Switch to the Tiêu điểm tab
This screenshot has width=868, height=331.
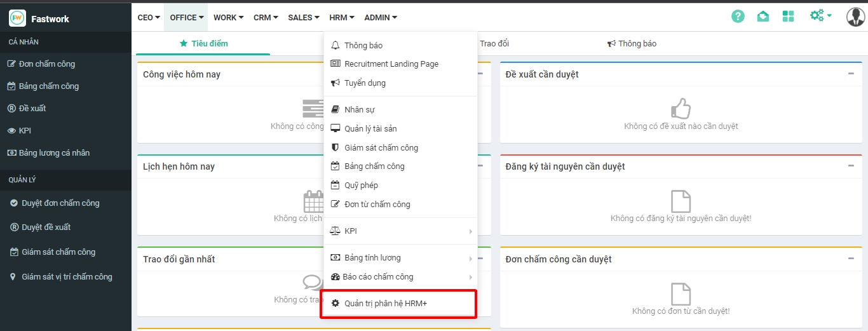coord(203,44)
